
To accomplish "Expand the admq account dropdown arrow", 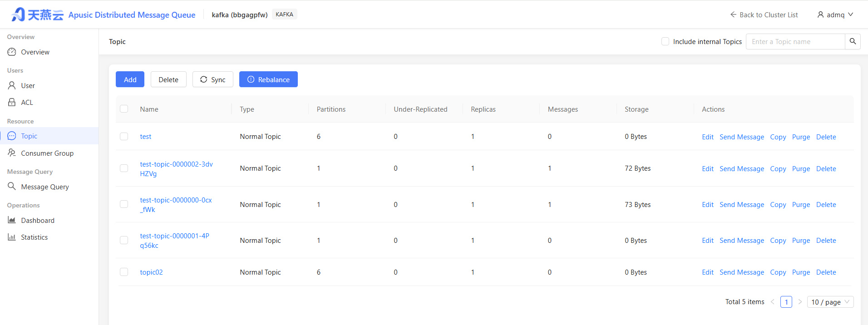I will click(851, 15).
